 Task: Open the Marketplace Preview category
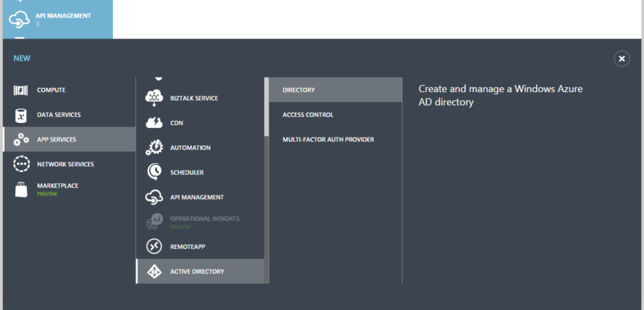click(69, 190)
